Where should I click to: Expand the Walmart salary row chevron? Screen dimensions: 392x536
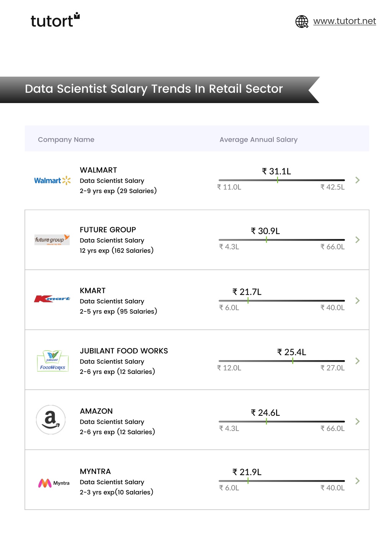(358, 180)
